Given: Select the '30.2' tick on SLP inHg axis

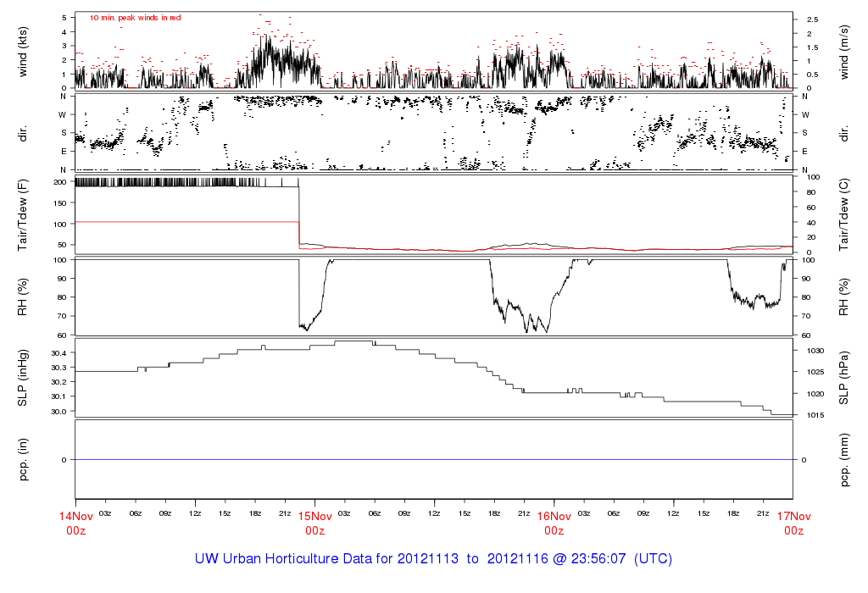Looking at the screenshot, I should [x=58, y=382].
